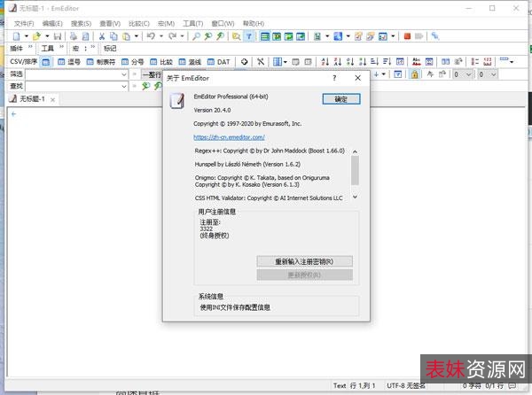
Task: Open the 筛选 filter combo box dropdown
Action: coord(124,74)
